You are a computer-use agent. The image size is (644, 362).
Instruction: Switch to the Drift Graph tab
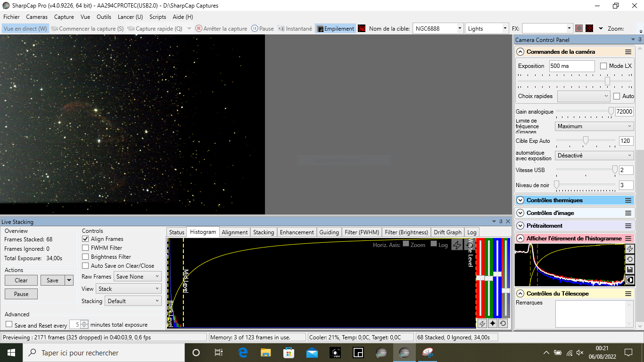click(447, 232)
